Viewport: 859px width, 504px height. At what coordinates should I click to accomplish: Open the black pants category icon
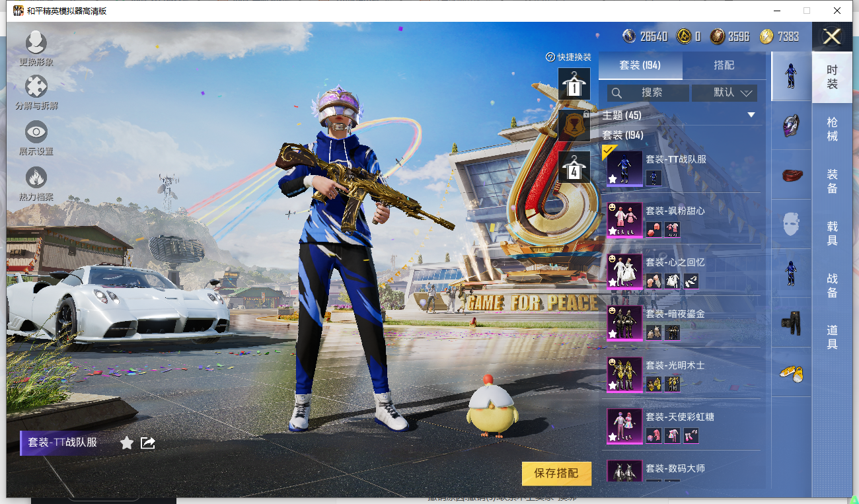coord(791,323)
